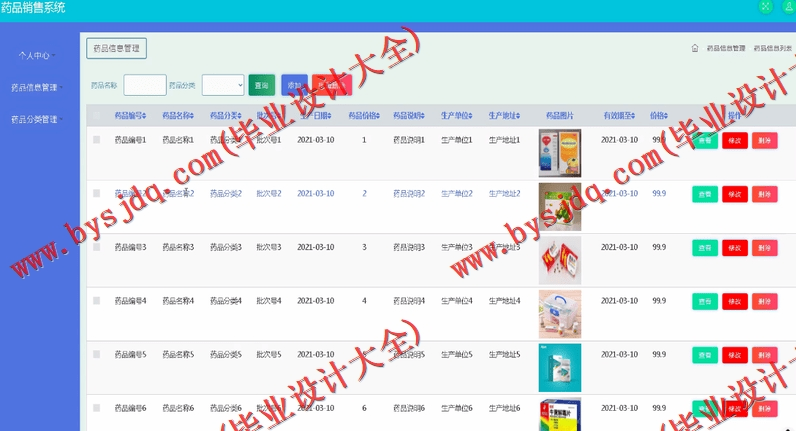The width and height of the screenshot is (796, 431).
Task: Edit the 药品编号1 row
Action: point(735,141)
